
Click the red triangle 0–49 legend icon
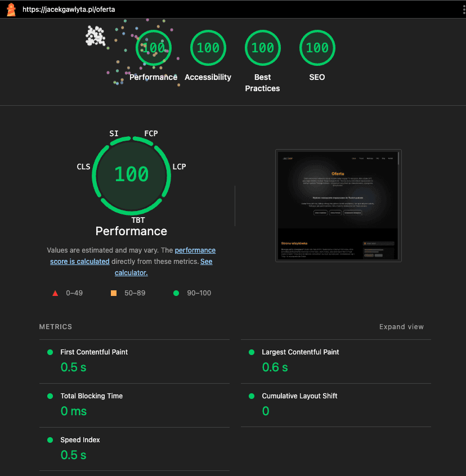[55, 293]
